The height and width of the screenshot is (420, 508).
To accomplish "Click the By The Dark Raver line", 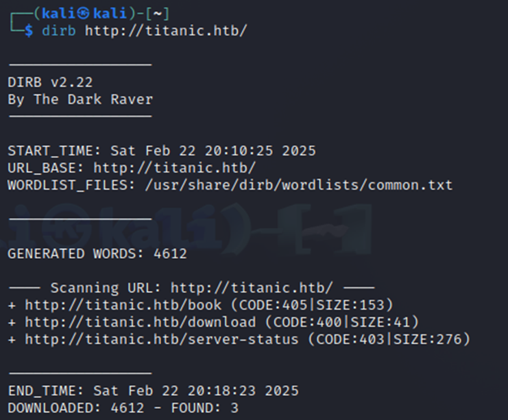I will click(80, 99).
